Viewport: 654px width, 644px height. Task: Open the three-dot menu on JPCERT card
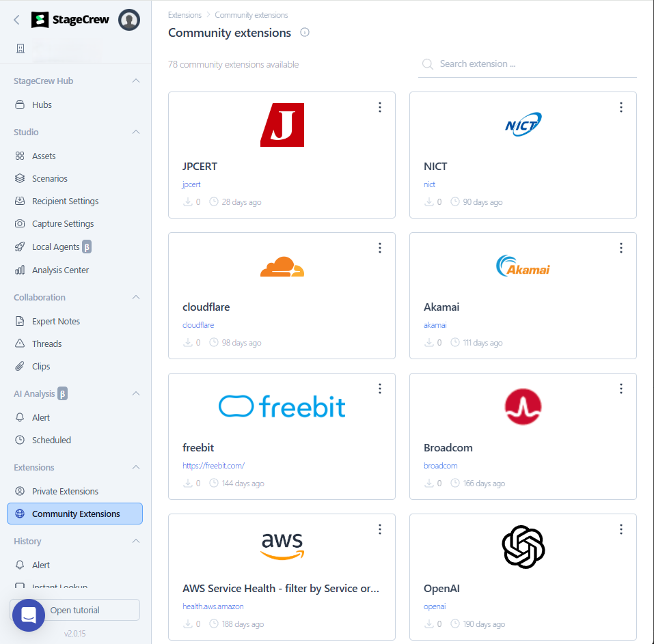pos(380,107)
